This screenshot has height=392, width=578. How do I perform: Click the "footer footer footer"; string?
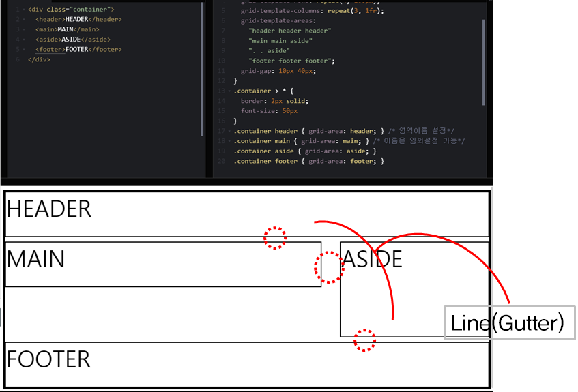291,61
